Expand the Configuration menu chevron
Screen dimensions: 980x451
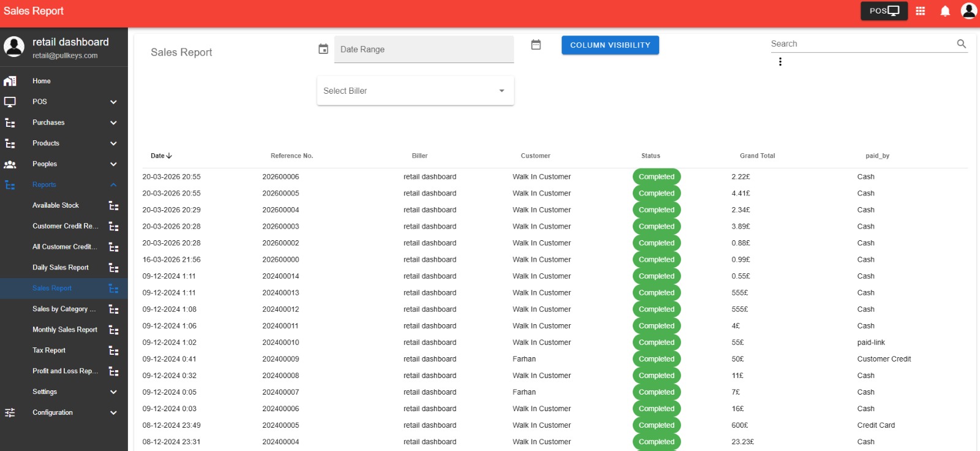pyautogui.click(x=113, y=413)
